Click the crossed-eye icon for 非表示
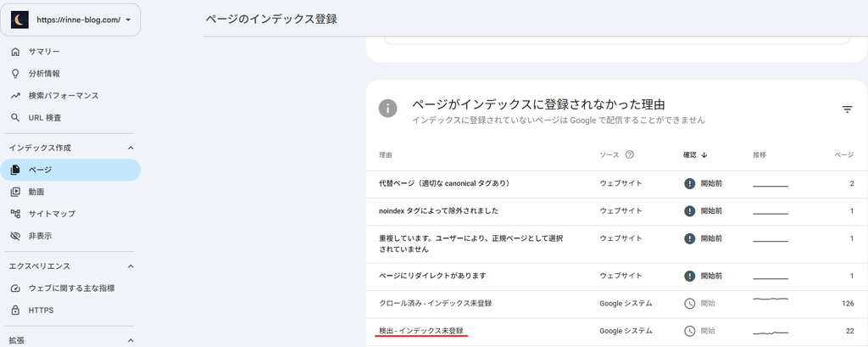Viewport: 868px width, 347px height. [x=15, y=236]
